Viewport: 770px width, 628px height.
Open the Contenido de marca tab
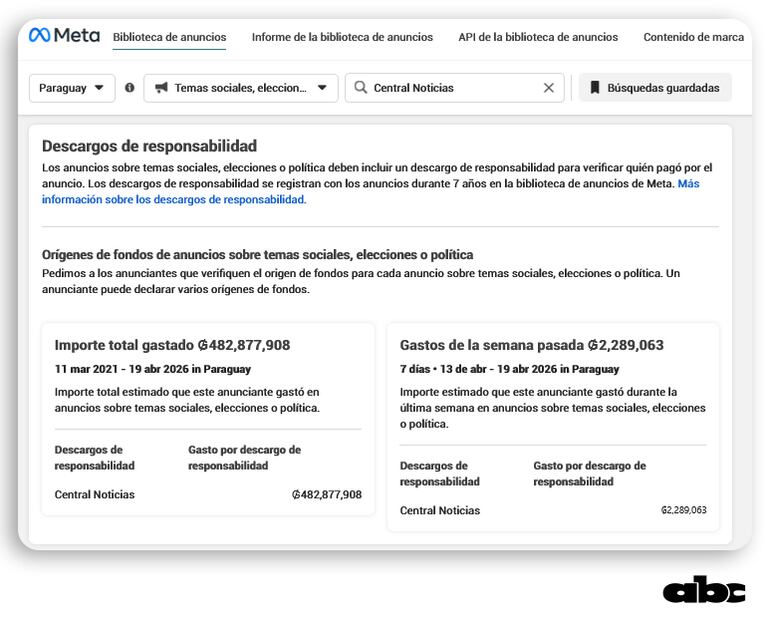point(693,37)
